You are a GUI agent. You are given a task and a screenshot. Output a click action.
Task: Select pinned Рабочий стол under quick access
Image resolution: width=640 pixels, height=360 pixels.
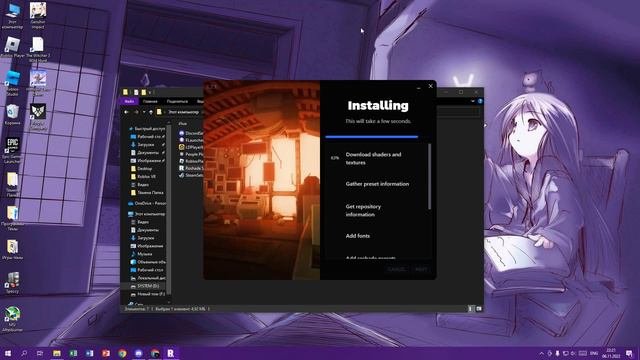pyautogui.click(x=147, y=136)
